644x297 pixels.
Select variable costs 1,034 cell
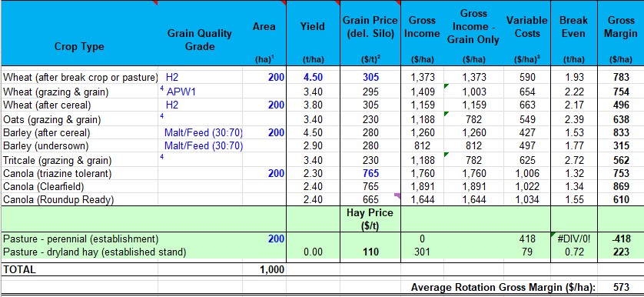click(527, 199)
